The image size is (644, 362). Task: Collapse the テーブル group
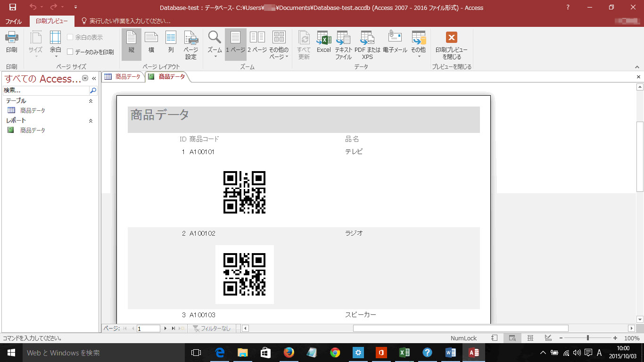point(91,101)
